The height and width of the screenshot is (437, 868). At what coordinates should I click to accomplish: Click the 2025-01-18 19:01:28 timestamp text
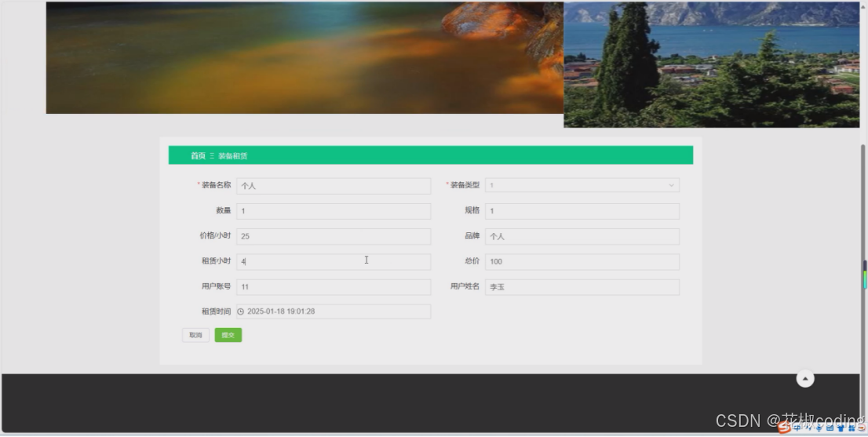(281, 311)
